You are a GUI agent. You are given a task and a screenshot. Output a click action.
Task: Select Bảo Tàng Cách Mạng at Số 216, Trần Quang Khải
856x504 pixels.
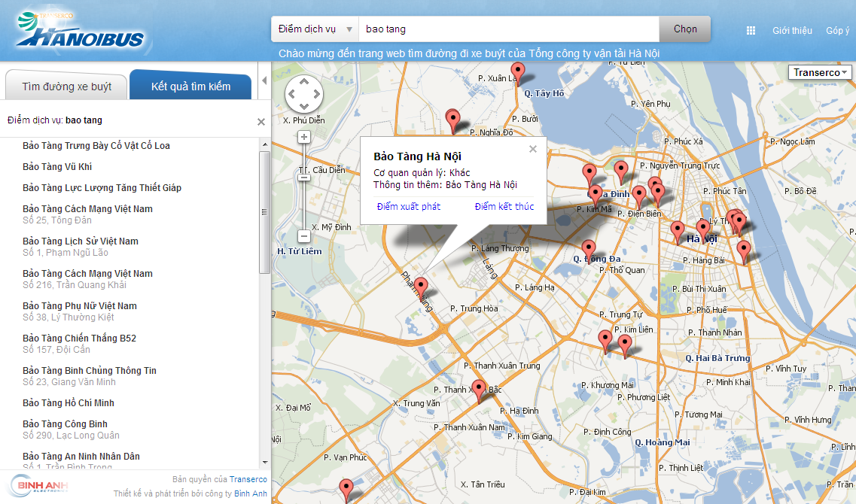[x=87, y=279]
